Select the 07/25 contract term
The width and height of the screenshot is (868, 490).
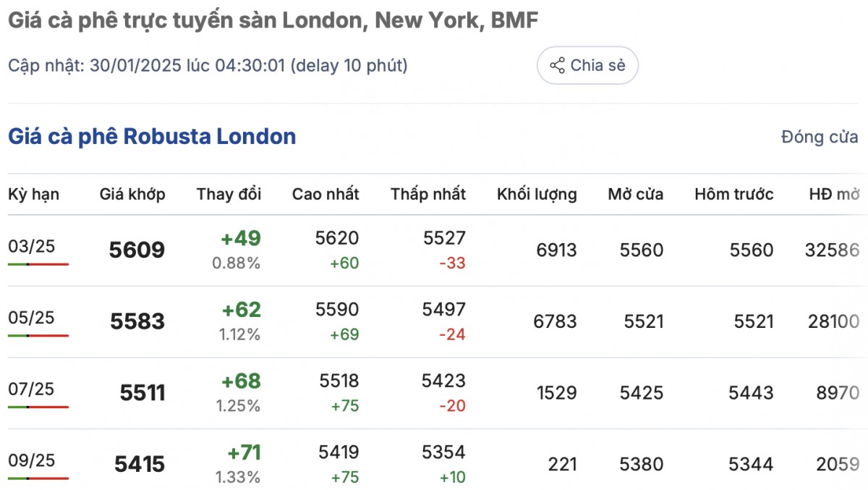point(31,389)
